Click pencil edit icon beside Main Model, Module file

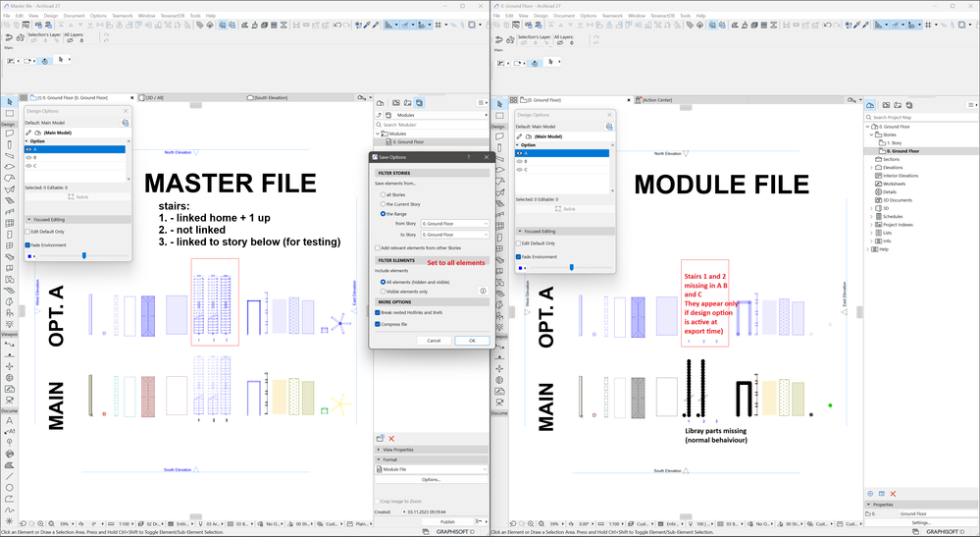[x=519, y=136]
